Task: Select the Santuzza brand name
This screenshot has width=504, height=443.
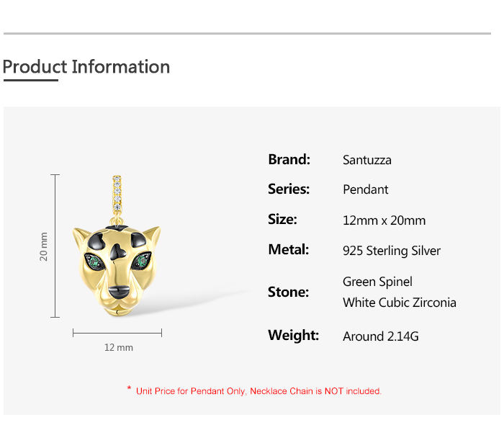Action: pos(367,160)
